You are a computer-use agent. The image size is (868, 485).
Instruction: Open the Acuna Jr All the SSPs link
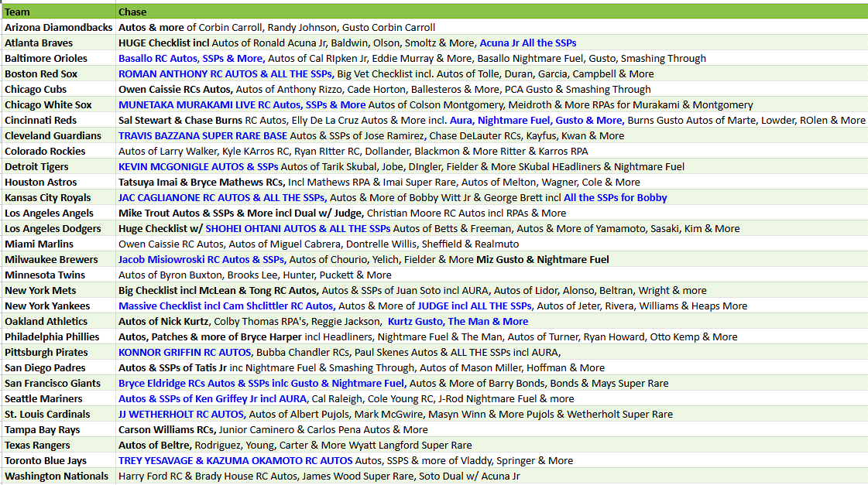click(527, 43)
